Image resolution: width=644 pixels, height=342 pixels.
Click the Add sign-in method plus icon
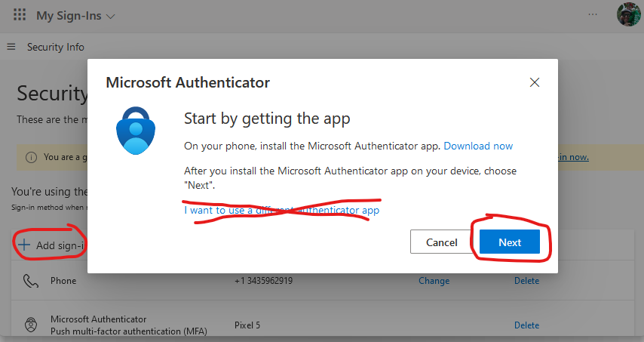[x=24, y=245]
